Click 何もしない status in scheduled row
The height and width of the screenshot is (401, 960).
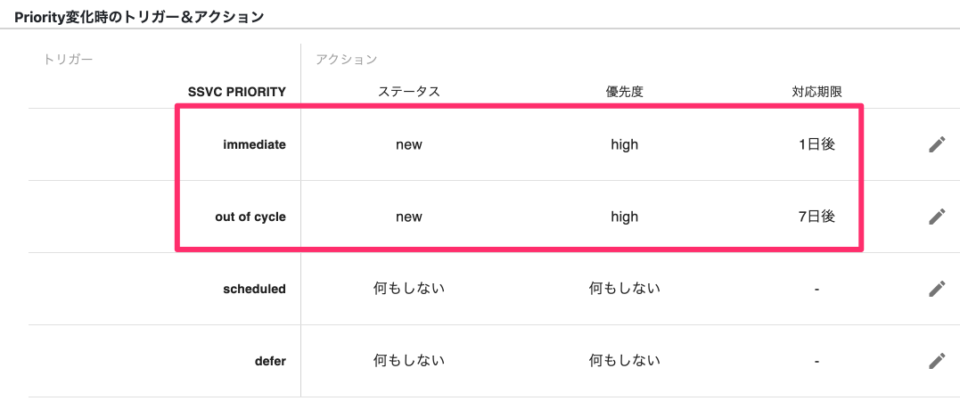coord(409,288)
